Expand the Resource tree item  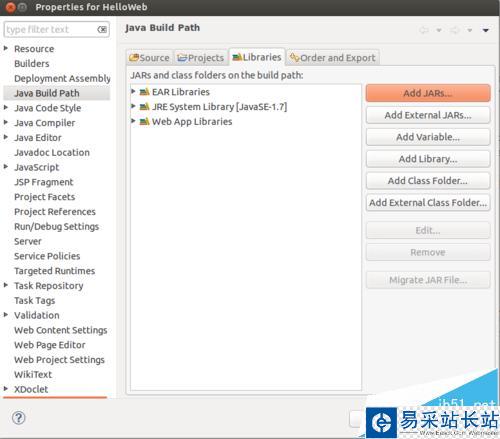tap(6, 48)
